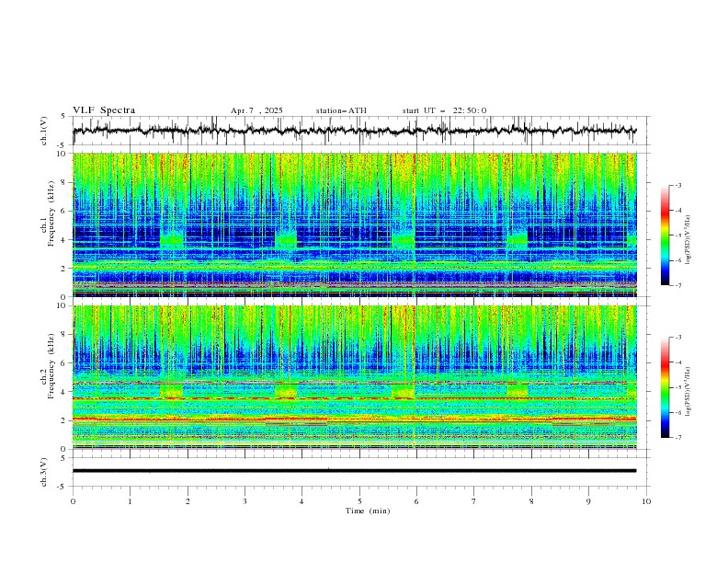Click the ch.2 color bar log(PSD) label
The height and width of the screenshot is (563, 728).
click(x=688, y=391)
